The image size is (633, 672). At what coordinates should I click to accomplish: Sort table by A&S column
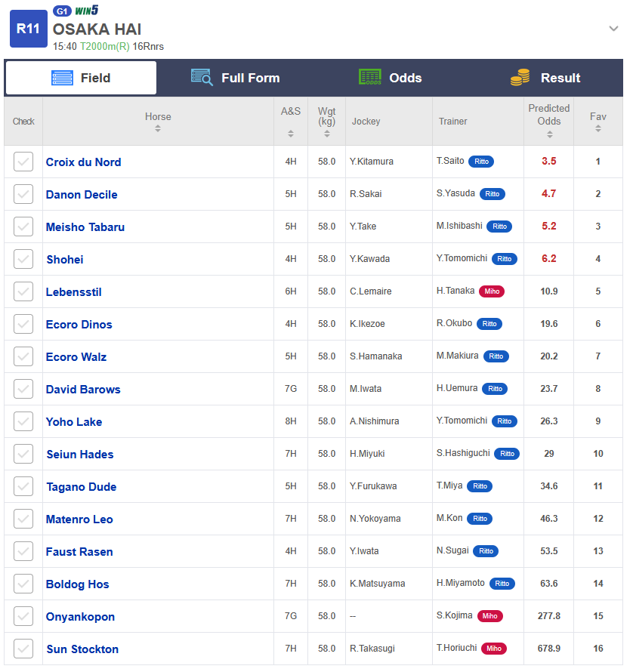coord(291,134)
